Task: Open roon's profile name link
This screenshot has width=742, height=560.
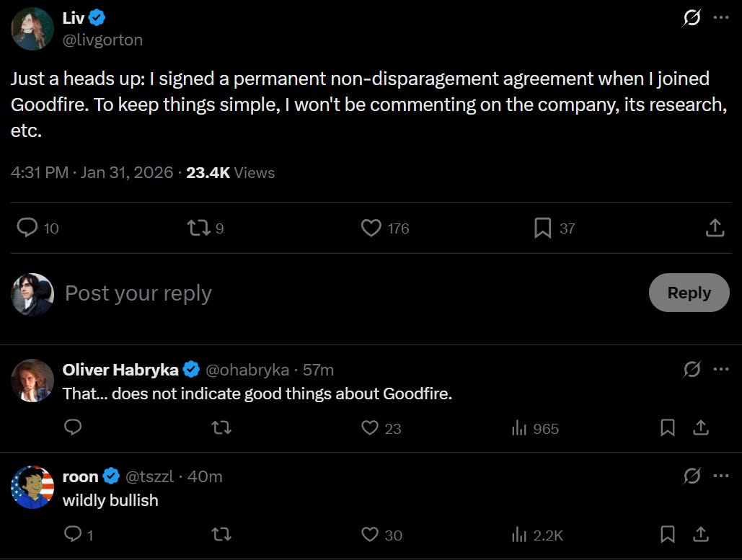Action: [x=81, y=476]
